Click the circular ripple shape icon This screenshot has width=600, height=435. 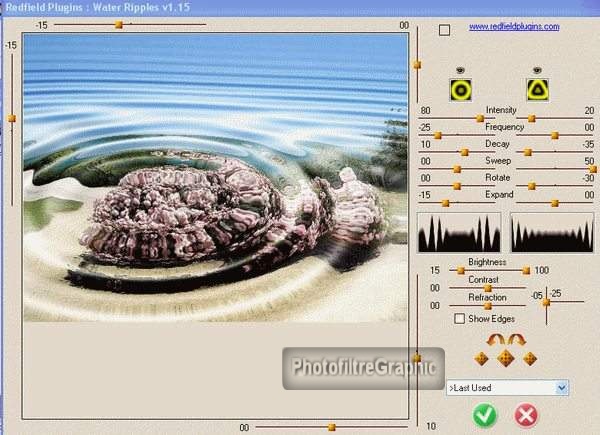coord(460,90)
